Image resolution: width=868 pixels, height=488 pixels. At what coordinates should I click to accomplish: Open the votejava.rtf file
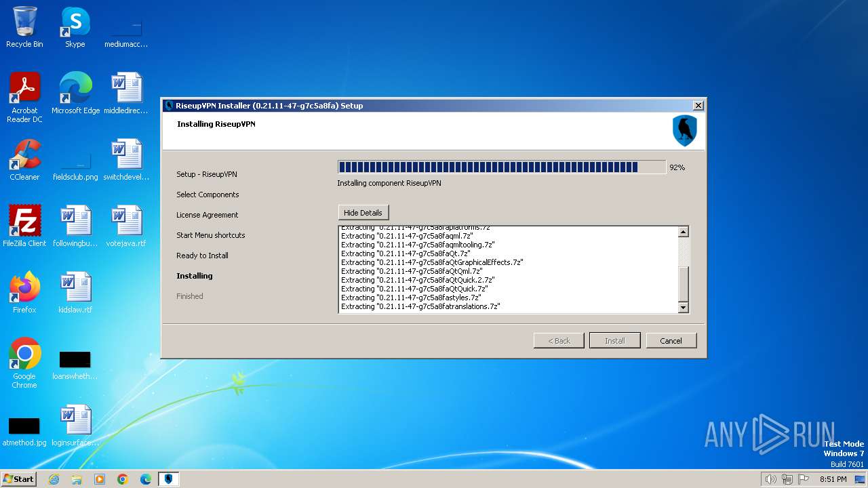[x=126, y=226]
